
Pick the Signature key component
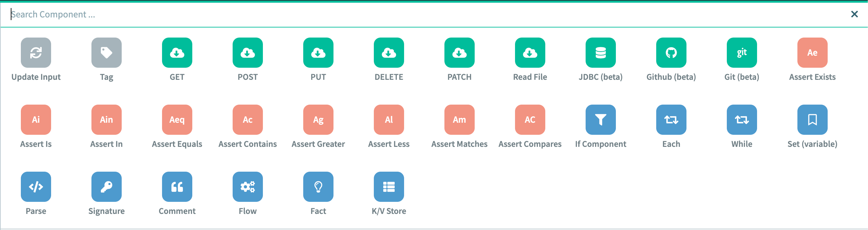[x=107, y=187]
